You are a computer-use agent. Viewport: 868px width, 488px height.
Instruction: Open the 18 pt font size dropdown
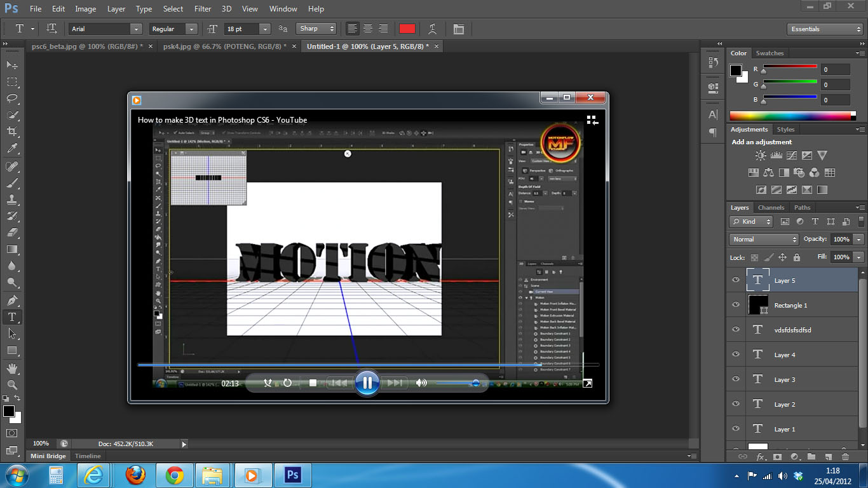(265, 29)
